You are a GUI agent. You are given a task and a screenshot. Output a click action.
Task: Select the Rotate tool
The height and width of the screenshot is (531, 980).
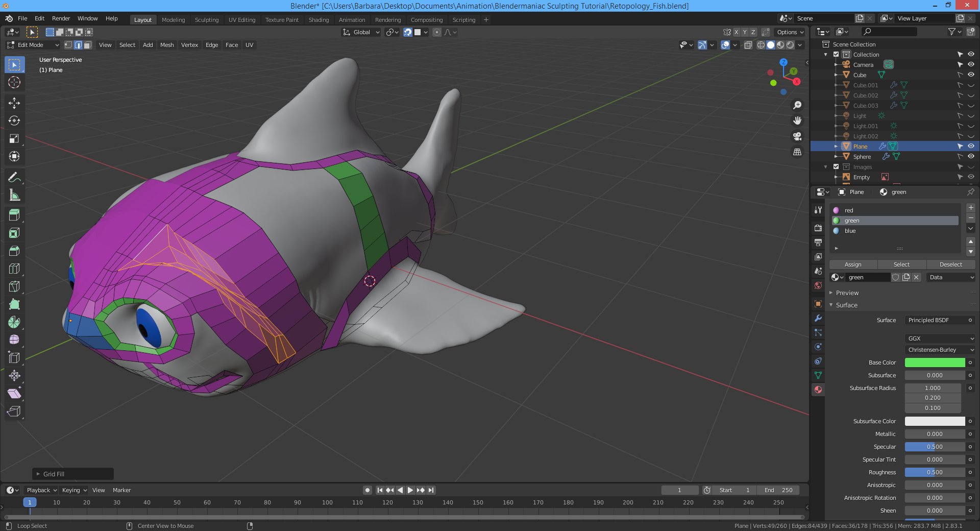(x=14, y=121)
